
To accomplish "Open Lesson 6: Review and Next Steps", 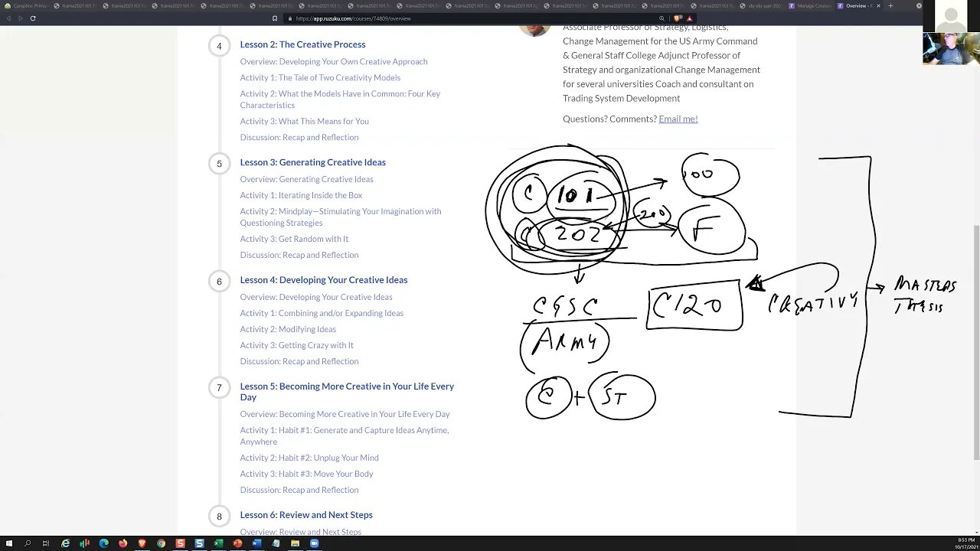I will (x=306, y=515).
